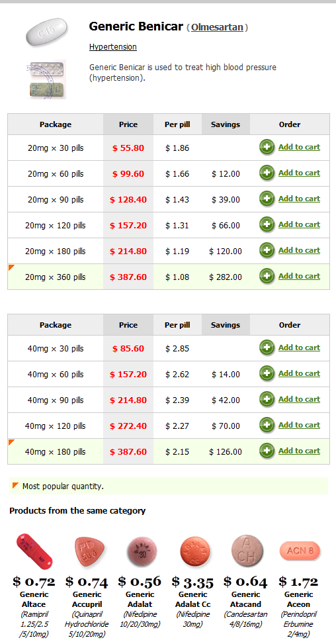Click green plus icon for 20mg × 30 pills

(x=267, y=147)
